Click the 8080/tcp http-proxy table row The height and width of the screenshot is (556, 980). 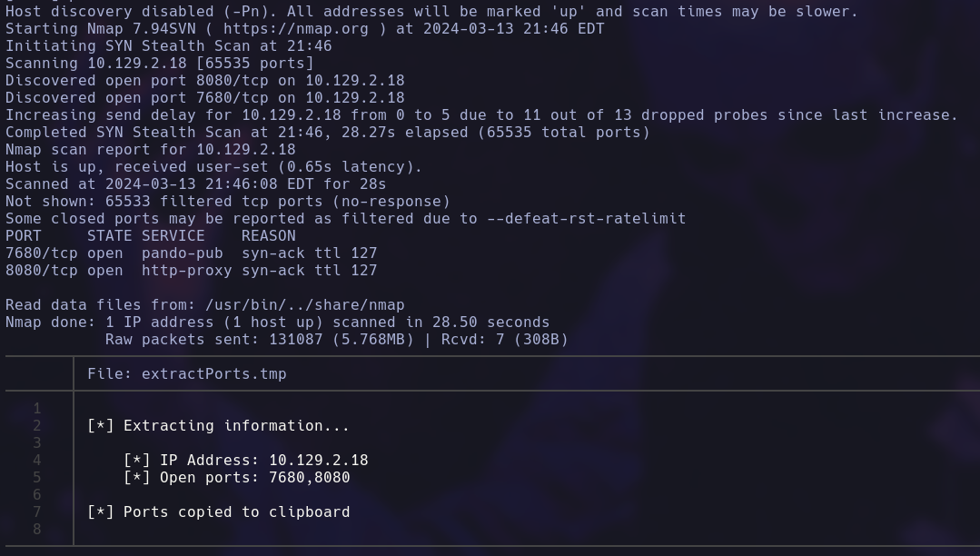(191, 270)
